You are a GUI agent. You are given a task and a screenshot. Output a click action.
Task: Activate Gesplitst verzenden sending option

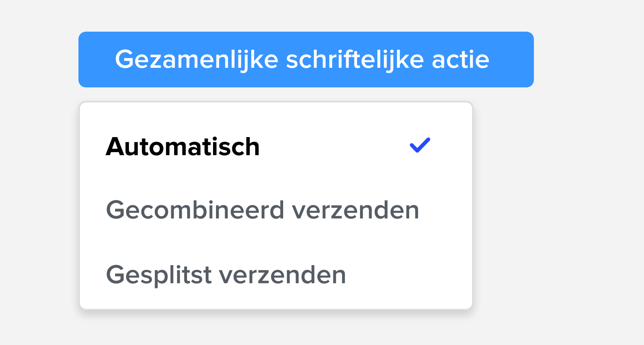(226, 275)
